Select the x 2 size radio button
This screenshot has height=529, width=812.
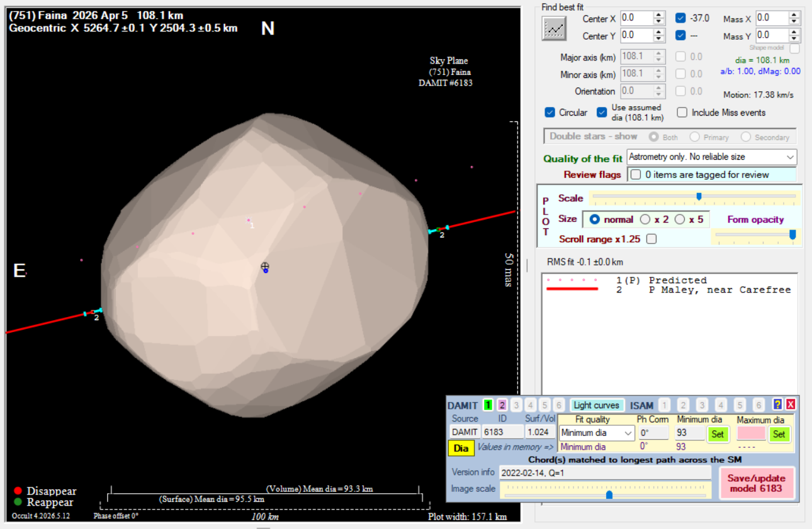tap(645, 220)
